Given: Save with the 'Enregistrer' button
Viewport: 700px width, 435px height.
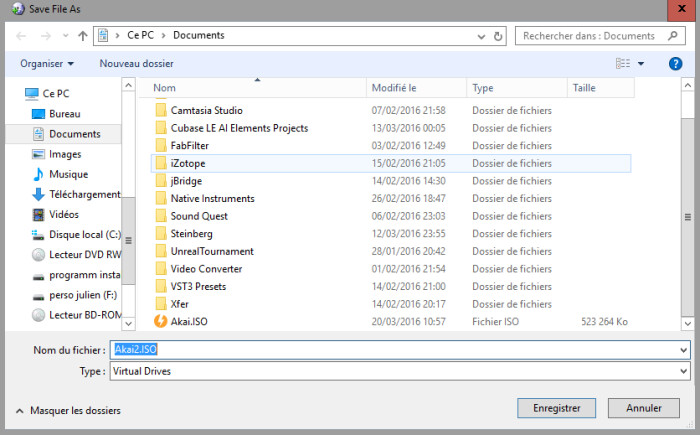Looking at the screenshot, I should pos(556,408).
